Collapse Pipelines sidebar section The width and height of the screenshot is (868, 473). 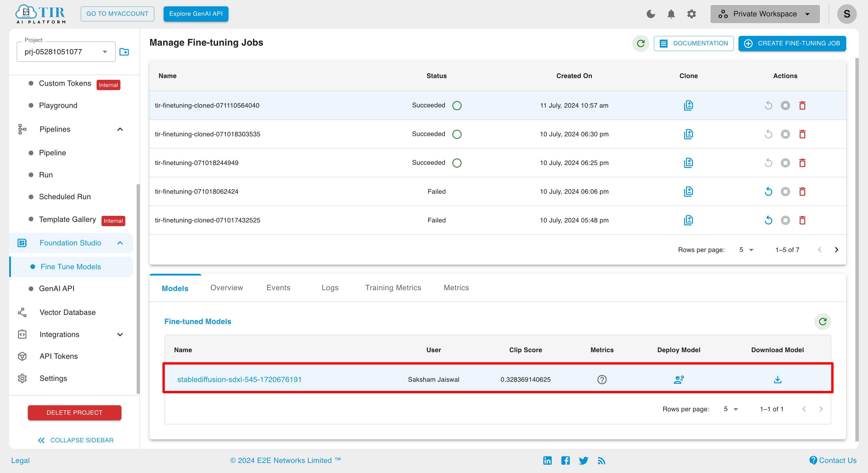point(120,129)
